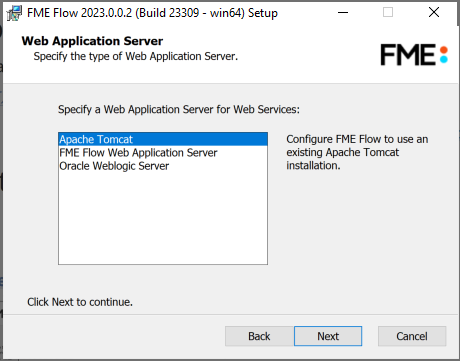Click the FME Flow Setup title bar text
Screen dimensions: 460x361
pos(152,13)
